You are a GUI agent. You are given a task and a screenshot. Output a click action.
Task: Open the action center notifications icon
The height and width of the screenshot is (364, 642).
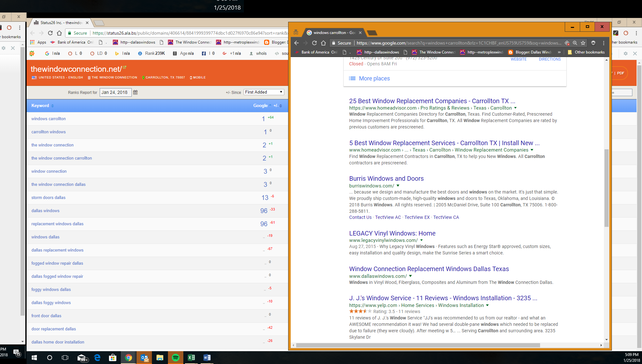[x=17, y=353]
